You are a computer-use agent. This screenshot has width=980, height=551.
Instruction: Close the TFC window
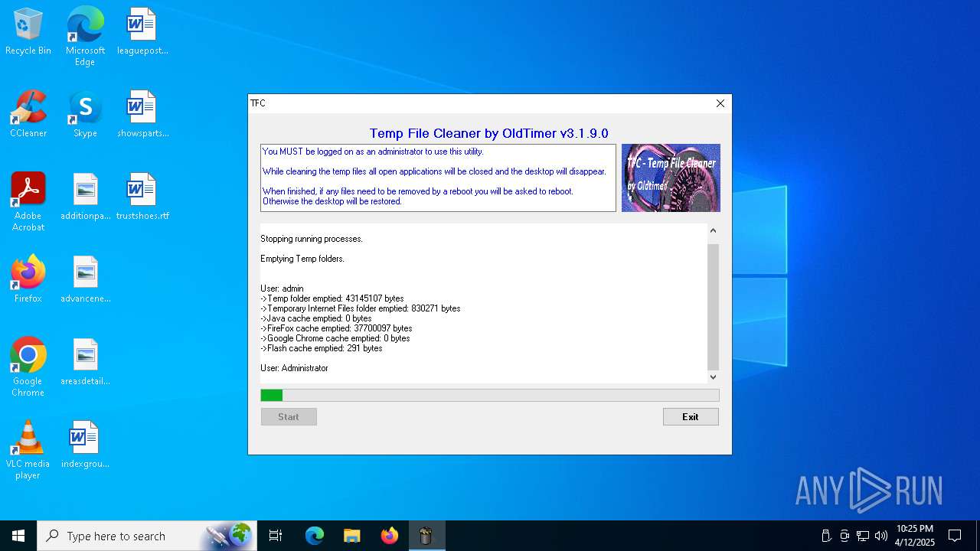pos(720,103)
